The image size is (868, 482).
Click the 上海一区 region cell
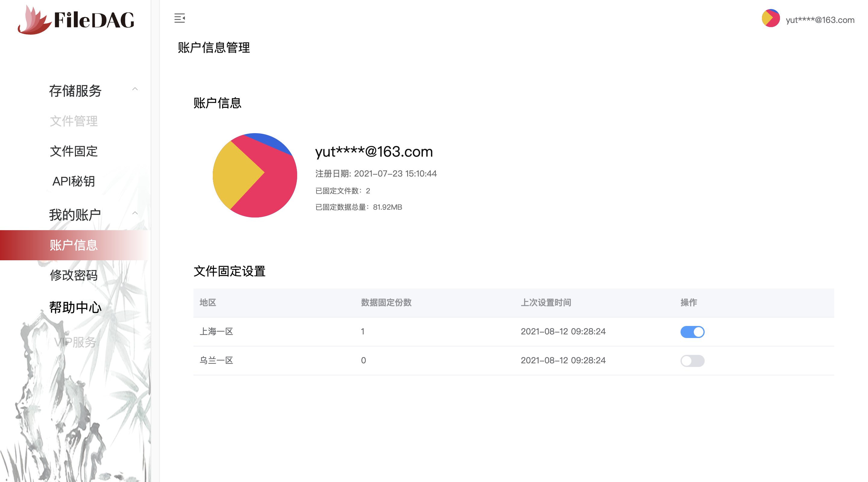216,331
